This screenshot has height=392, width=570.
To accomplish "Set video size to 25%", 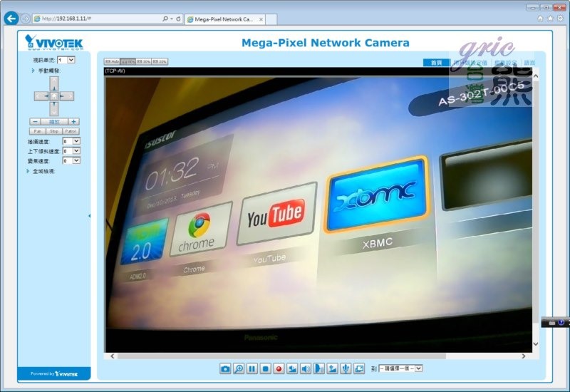I will (160, 61).
